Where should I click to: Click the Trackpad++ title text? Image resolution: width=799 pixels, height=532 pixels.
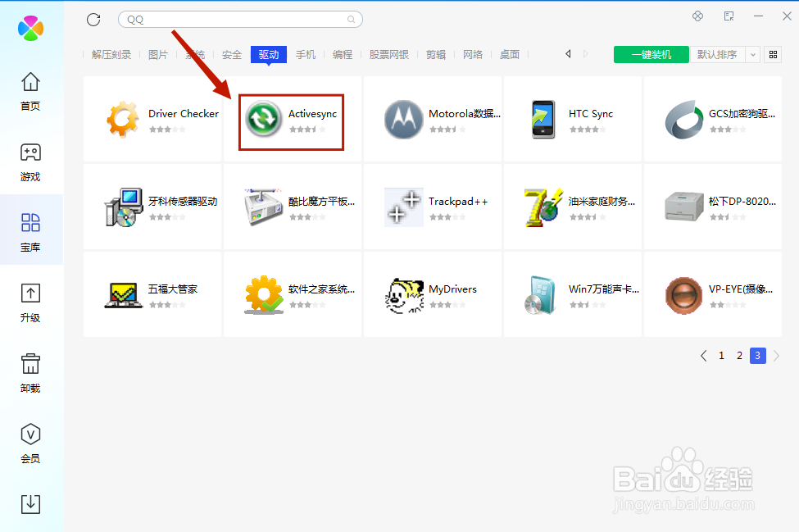tap(458, 202)
